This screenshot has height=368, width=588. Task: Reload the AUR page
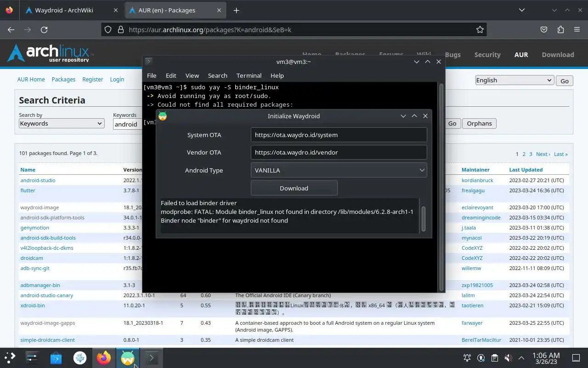(44, 29)
